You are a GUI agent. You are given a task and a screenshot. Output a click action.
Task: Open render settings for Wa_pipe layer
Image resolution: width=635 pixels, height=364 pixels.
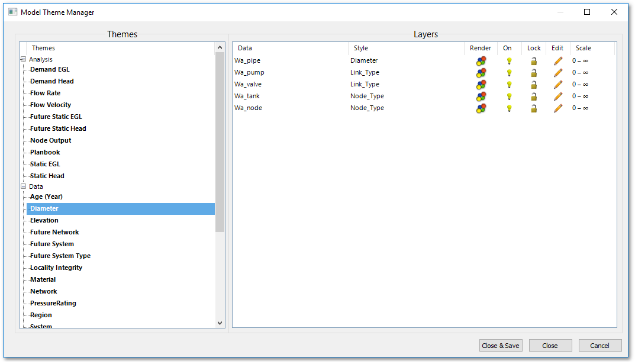481,61
